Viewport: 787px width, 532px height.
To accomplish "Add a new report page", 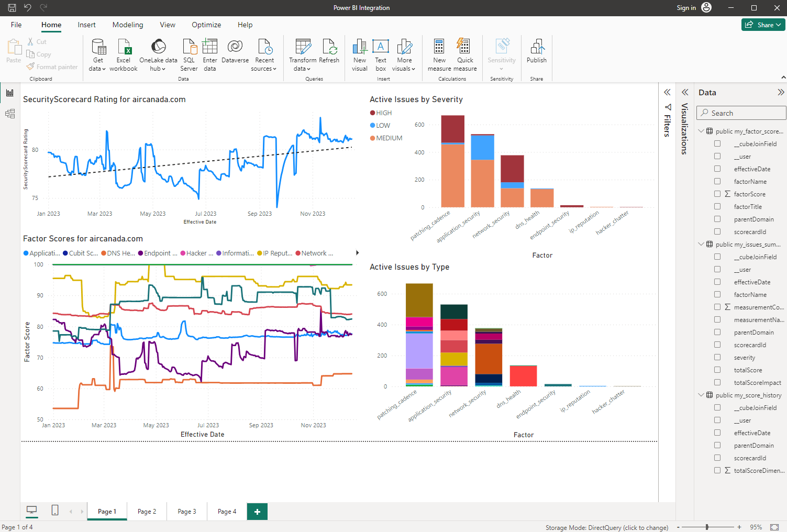I will point(257,512).
